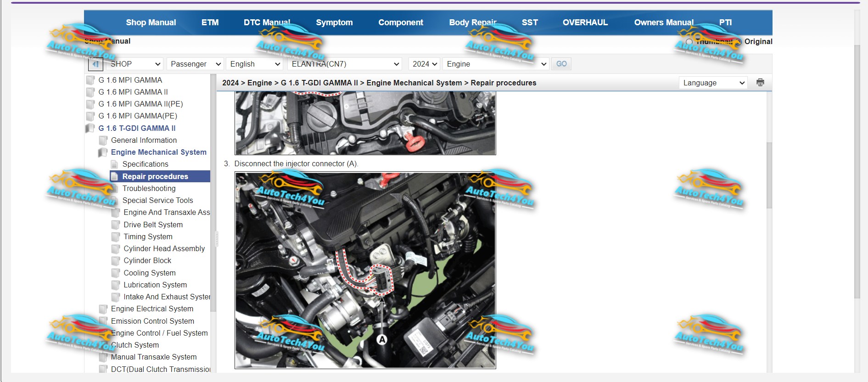The image size is (868, 382).
Task: Click the printer icon
Action: tap(760, 83)
